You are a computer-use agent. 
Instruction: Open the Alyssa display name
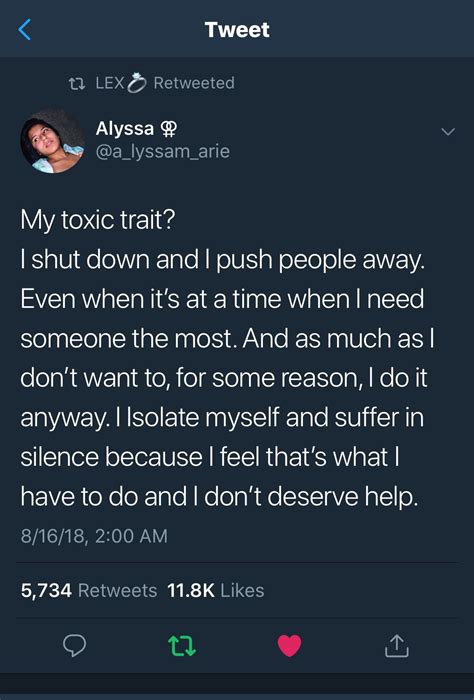[125, 129]
